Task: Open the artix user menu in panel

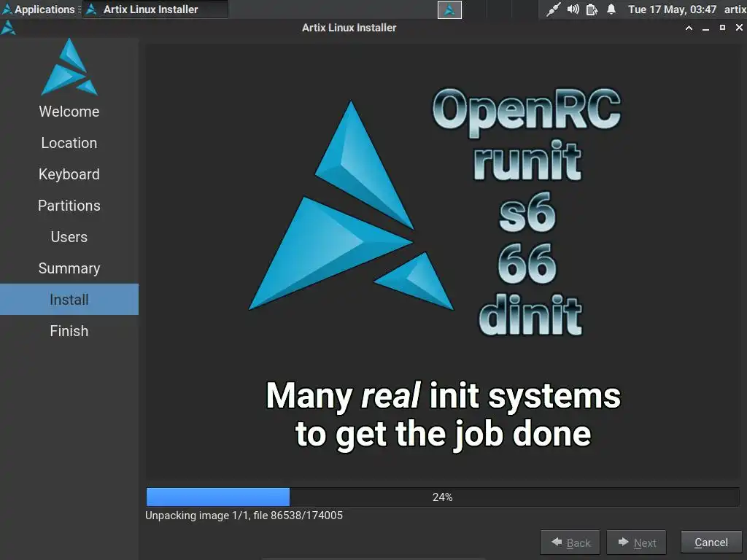Action: point(735,9)
